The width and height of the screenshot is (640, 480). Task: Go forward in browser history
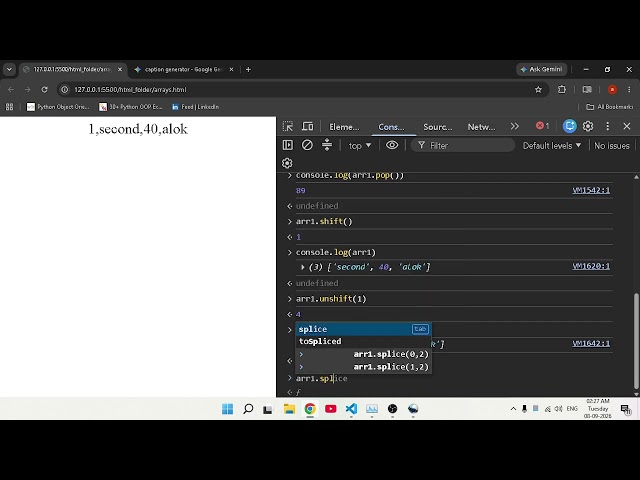click(x=27, y=89)
